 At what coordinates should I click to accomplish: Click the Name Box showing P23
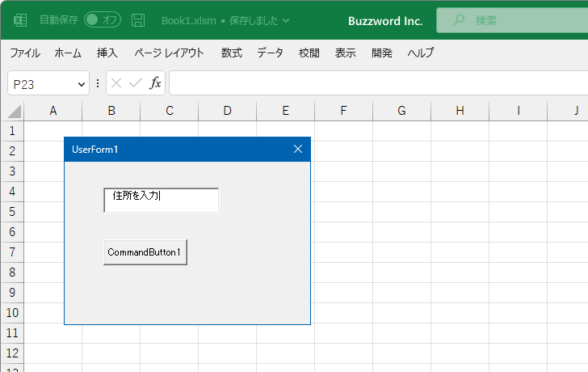(x=48, y=83)
